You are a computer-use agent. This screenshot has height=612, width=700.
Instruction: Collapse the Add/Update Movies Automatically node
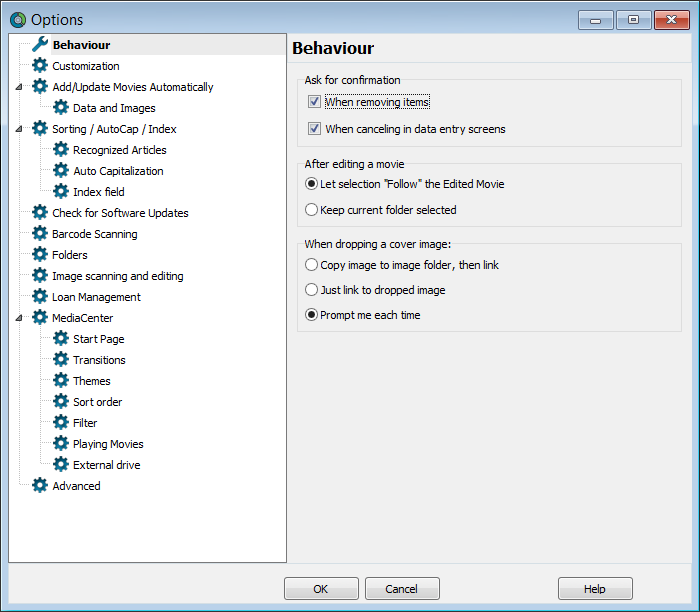pos(19,87)
